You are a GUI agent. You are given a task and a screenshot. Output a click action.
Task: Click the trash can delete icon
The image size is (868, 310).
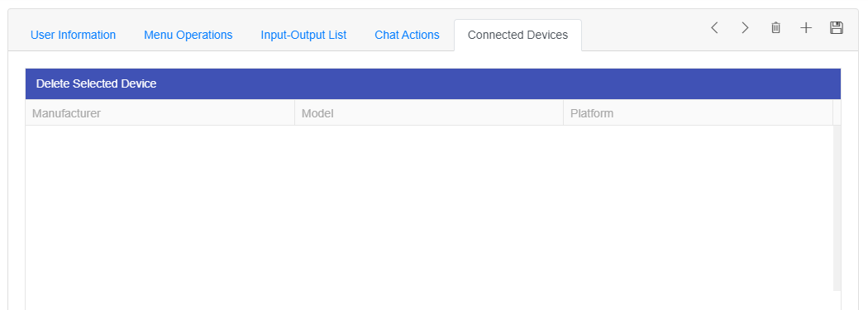click(775, 28)
